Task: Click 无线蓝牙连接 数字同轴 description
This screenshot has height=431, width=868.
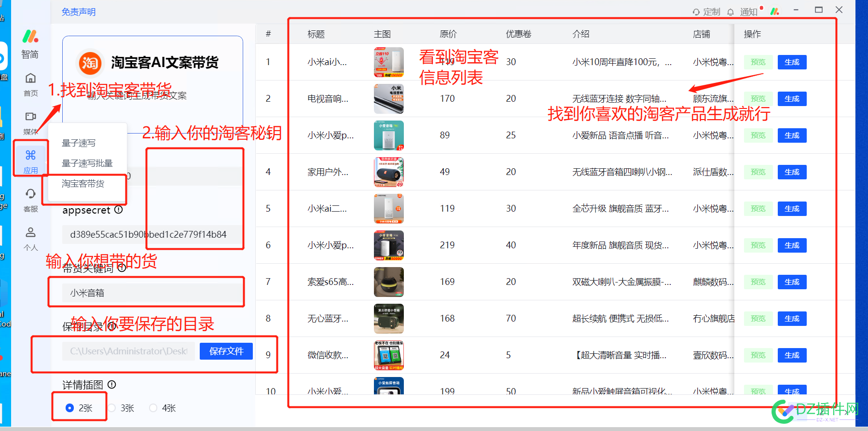Action: click(x=620, y=99)
